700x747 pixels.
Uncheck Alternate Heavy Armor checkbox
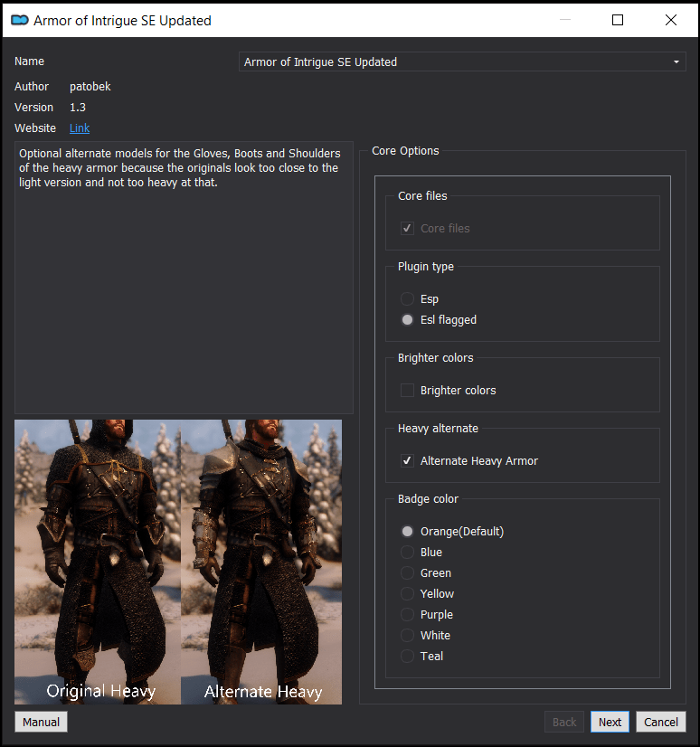tap(407, 460)
